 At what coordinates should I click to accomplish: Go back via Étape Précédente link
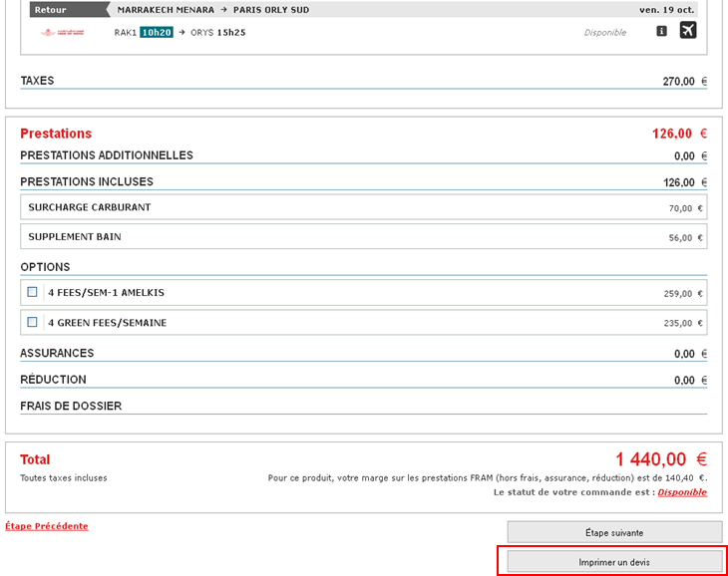tap(47, 526)
